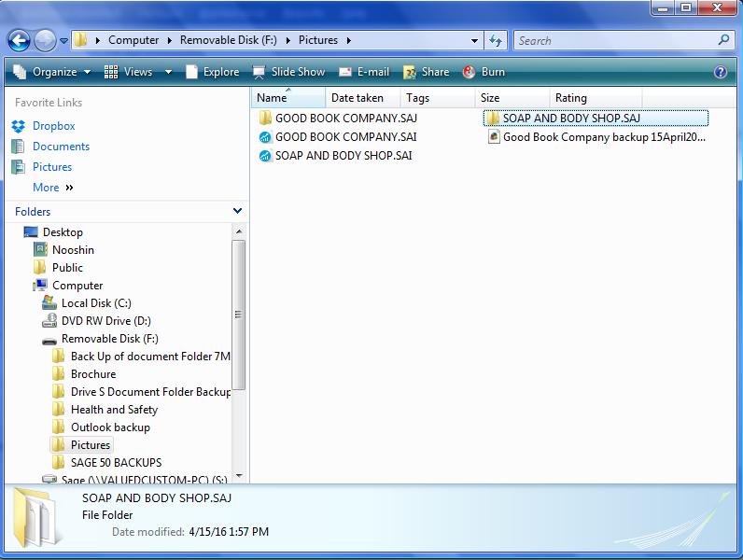Viewport: 743px width, 560px height.
Task: Open the Organize menu
Action: [51, 72]
